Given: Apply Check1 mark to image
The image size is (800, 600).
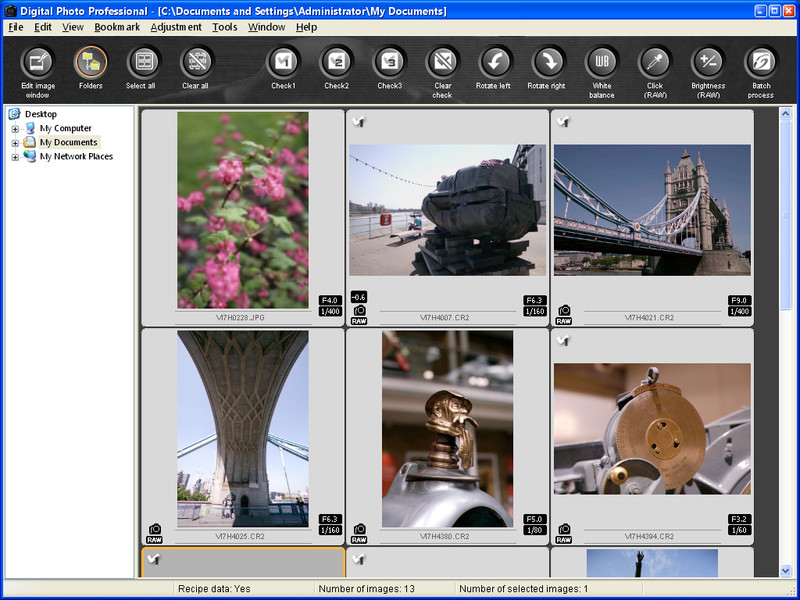Looking at the screenshot, I should 283,62.
